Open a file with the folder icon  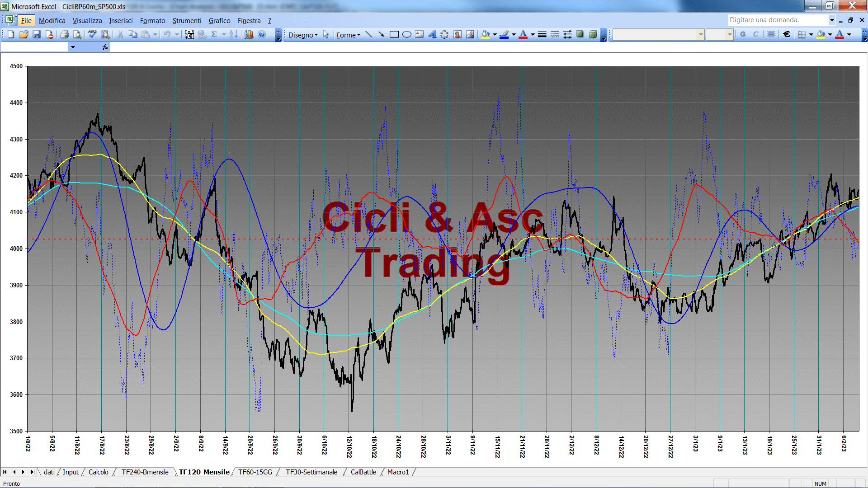(24, 34)
